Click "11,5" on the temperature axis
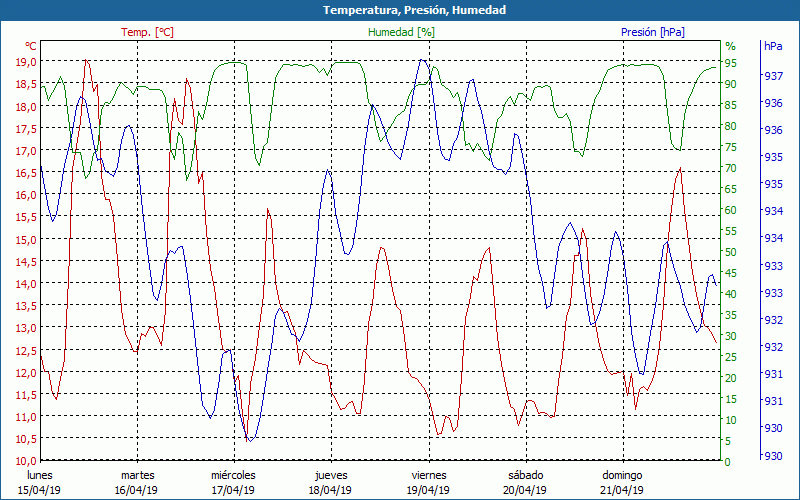 pyautogui.click(x=26, y=394)
